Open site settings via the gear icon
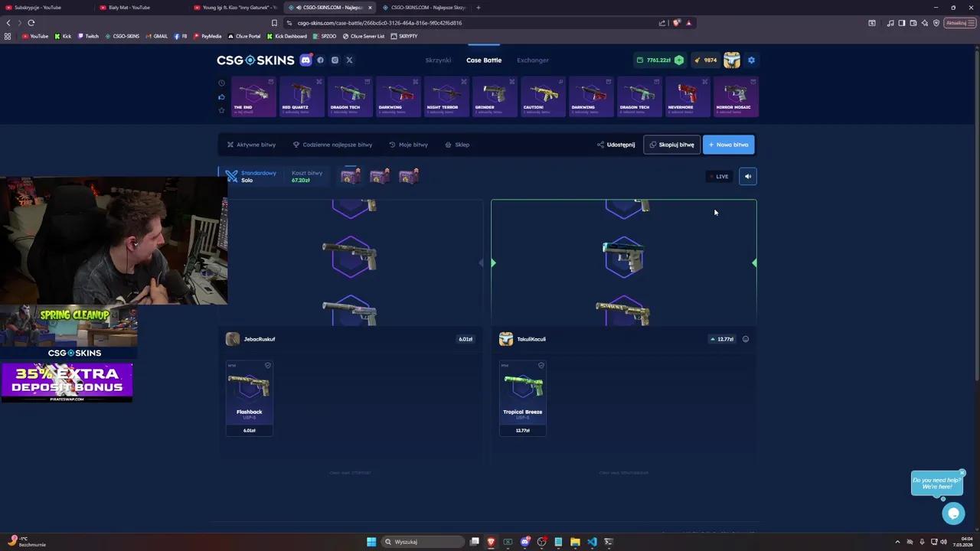Viewport: 980px width, 551px height. (751, 60)
